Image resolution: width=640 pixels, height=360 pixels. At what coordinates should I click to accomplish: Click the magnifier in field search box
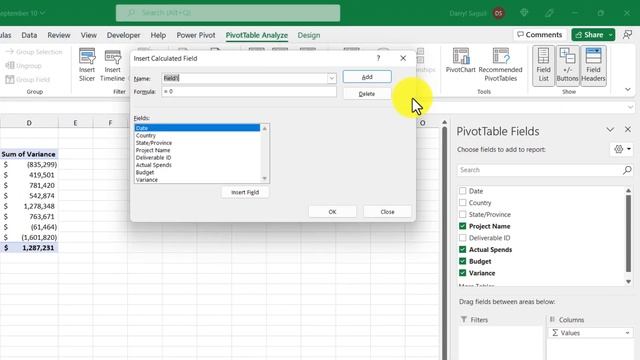(627, 170)
